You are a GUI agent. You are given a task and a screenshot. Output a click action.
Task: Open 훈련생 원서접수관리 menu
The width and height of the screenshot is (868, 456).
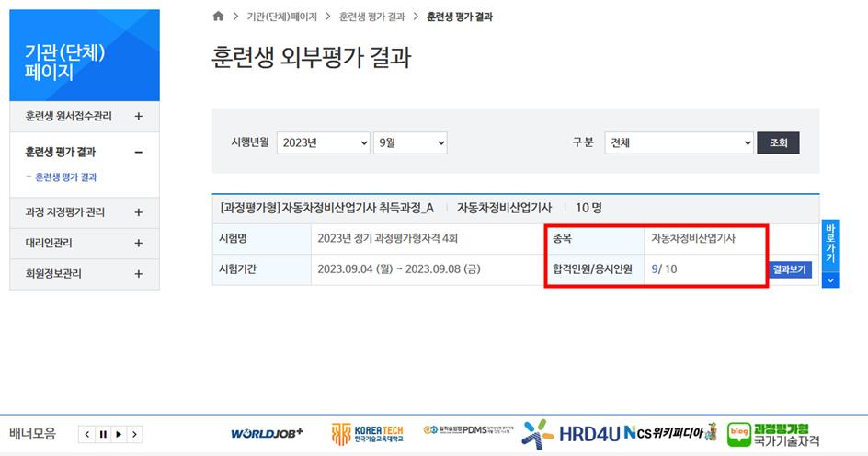69,116
